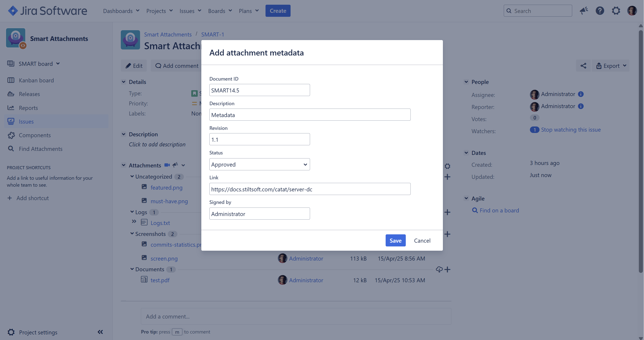Open the Export dropdown
Viewport: 644px width, 340px height.
[611, 66]
